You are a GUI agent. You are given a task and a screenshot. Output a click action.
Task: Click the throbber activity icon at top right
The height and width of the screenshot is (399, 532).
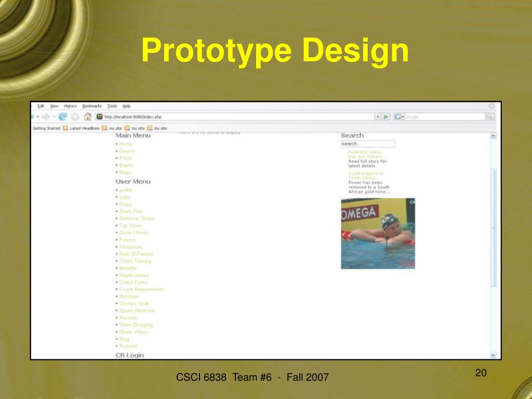pos(491,106)
